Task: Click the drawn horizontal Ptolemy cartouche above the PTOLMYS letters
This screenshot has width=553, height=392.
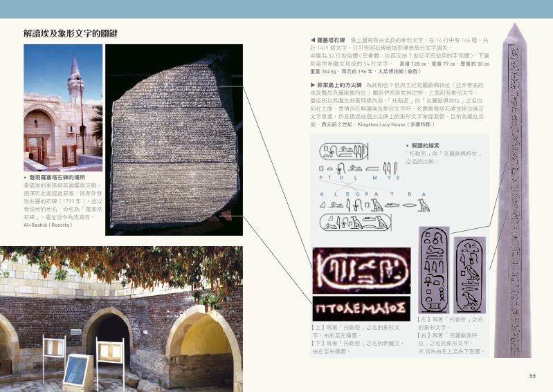Action: 344,151
